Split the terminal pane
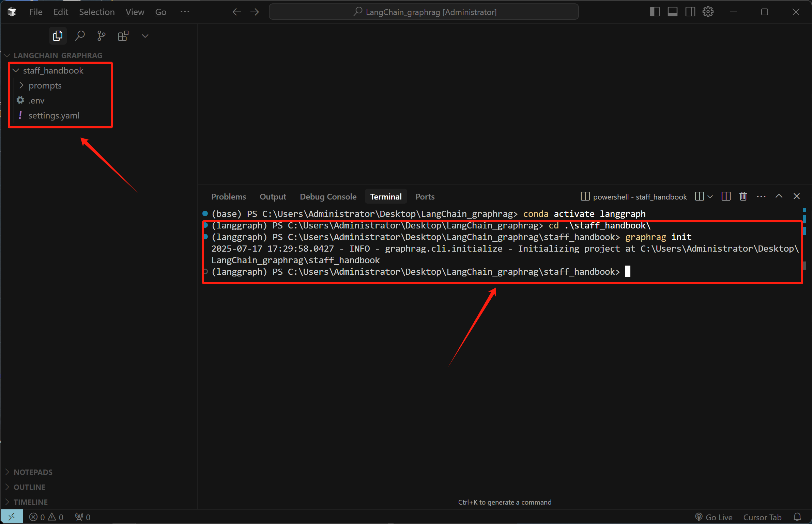Image resolution: width=812 pixels, height=524 pixels. (x=726, y=196)
